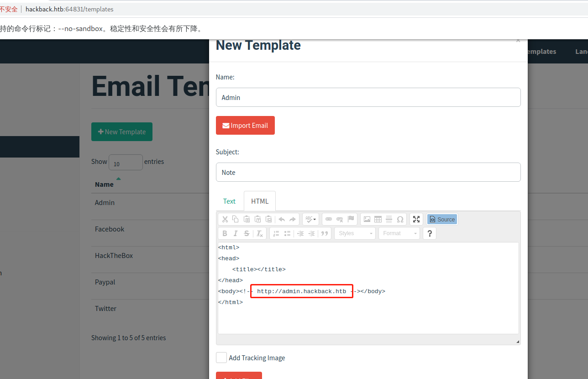Open the spell check ABC dropdown
This screenshot has width=588, height=379.
pyautogui.click(x=310, y=219)
